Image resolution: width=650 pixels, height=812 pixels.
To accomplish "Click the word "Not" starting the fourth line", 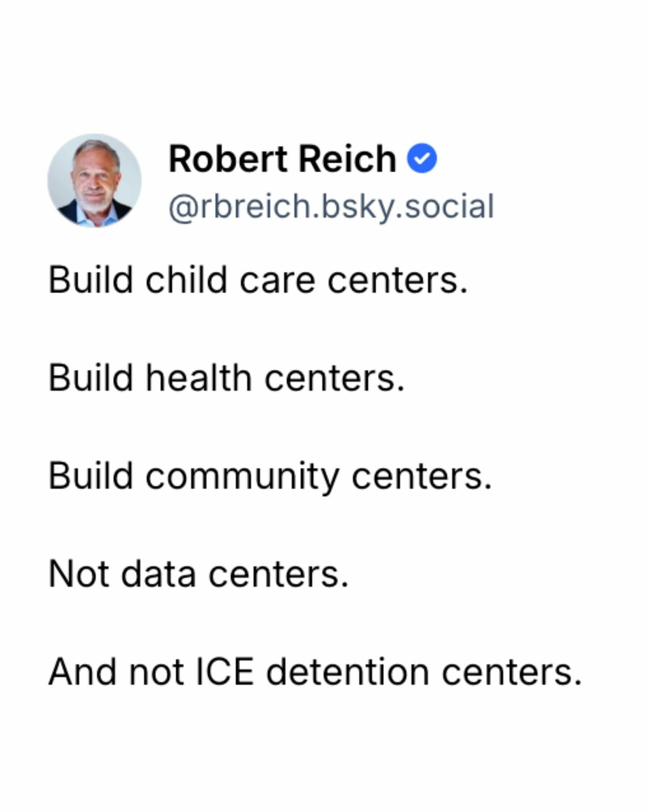I will pyautogui.click(x=79, y=574).
